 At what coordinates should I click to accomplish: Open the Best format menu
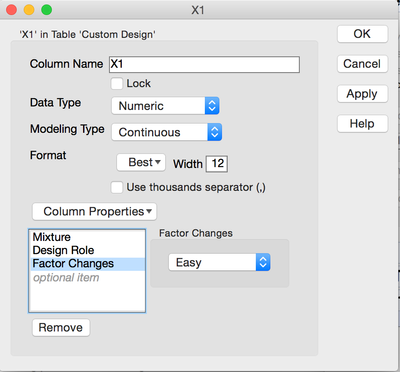click(141, 163)
